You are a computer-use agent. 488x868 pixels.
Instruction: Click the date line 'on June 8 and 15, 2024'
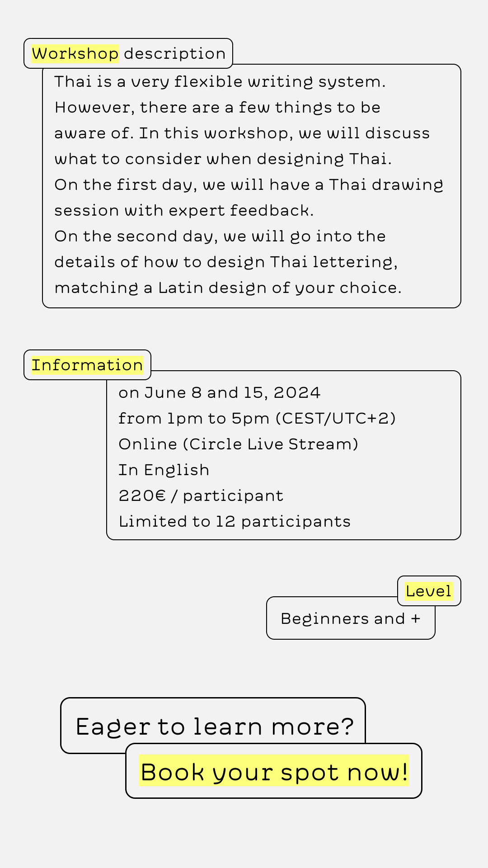[220, 392]
